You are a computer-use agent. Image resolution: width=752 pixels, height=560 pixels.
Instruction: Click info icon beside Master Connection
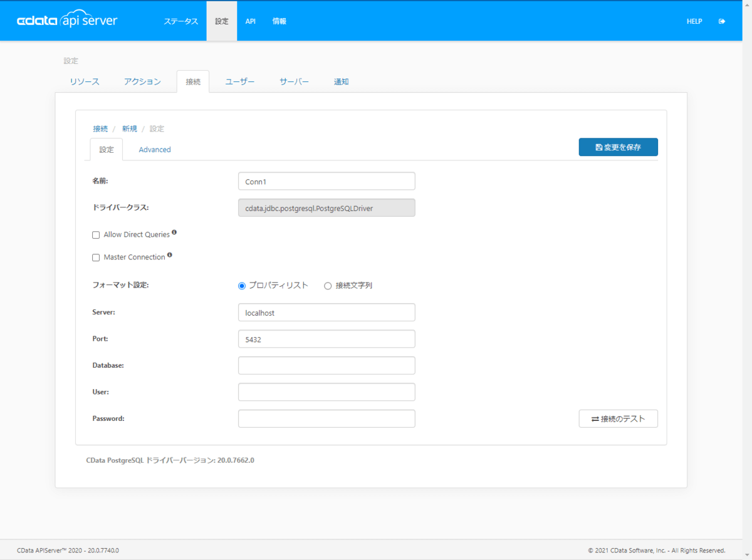click(x=170, y=256)
